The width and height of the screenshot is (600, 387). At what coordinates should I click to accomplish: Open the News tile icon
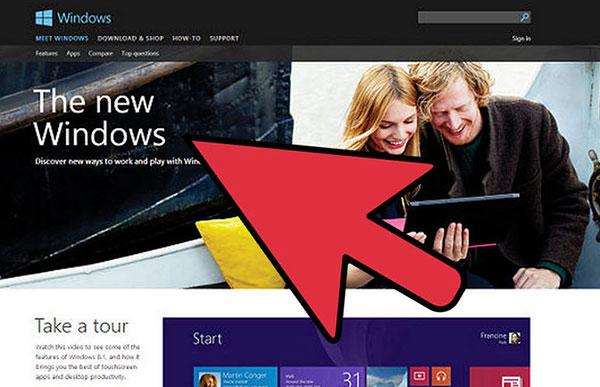pyautogui.click(x=500, y=377)
